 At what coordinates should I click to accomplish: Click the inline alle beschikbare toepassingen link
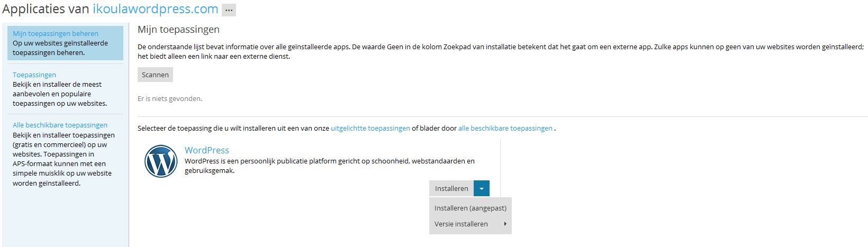point(505,128)
